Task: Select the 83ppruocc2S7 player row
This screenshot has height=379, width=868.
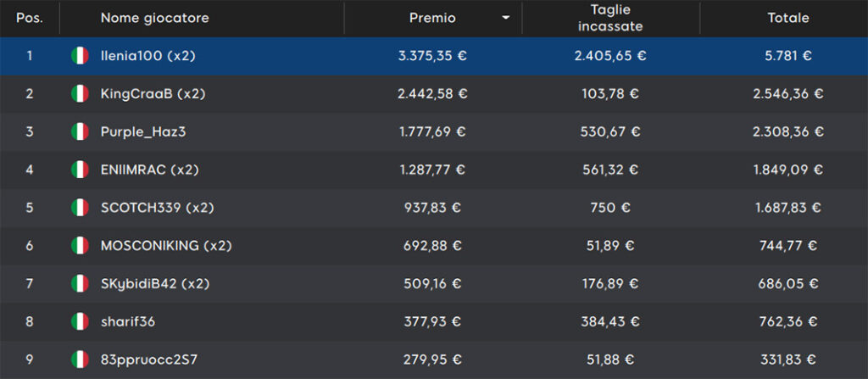Action: coord(434,359)
